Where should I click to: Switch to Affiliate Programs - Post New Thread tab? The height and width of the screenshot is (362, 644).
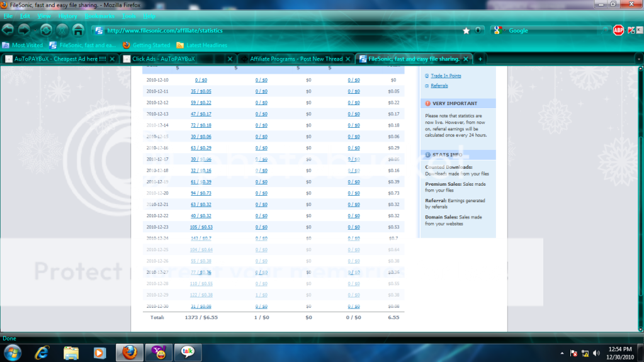tap(296, 59)
